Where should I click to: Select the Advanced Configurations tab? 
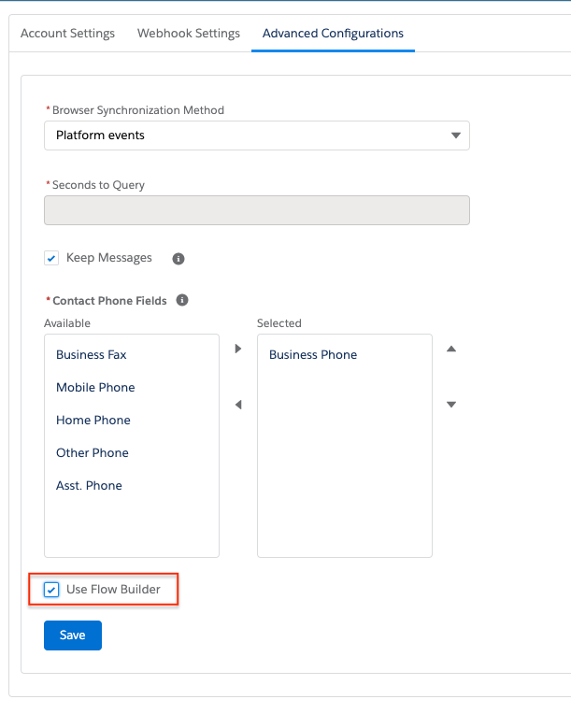(333, 34)
